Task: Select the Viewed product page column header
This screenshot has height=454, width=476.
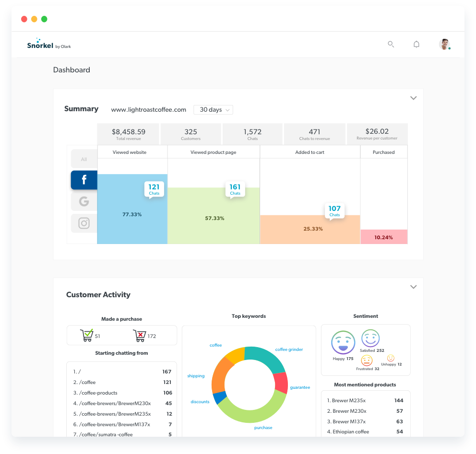Action: [x=213, y=152]
